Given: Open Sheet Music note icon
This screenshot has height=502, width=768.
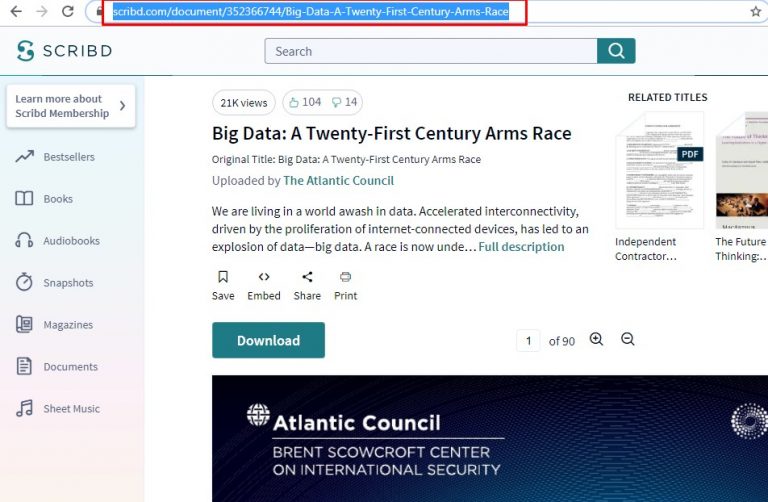Looking at the screenshot, I should (24, 408).
